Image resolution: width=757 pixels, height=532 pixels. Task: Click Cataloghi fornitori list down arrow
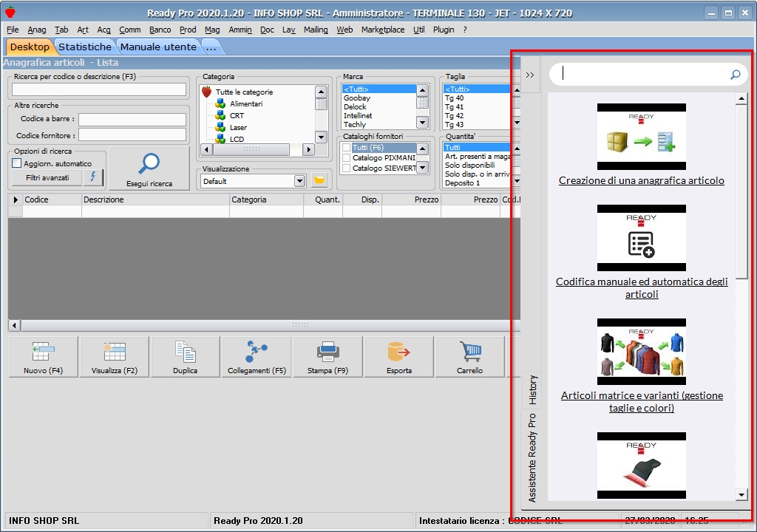point(422,168)
